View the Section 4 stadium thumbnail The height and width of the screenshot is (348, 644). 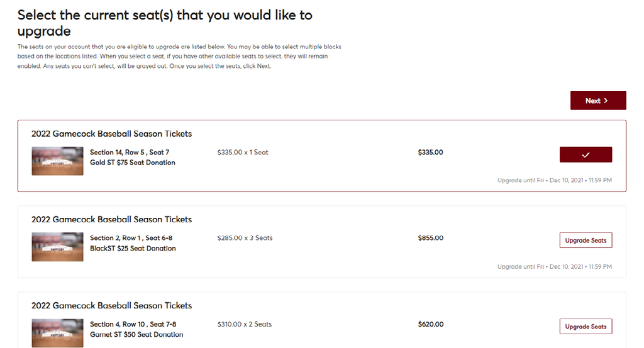point(57,333)
